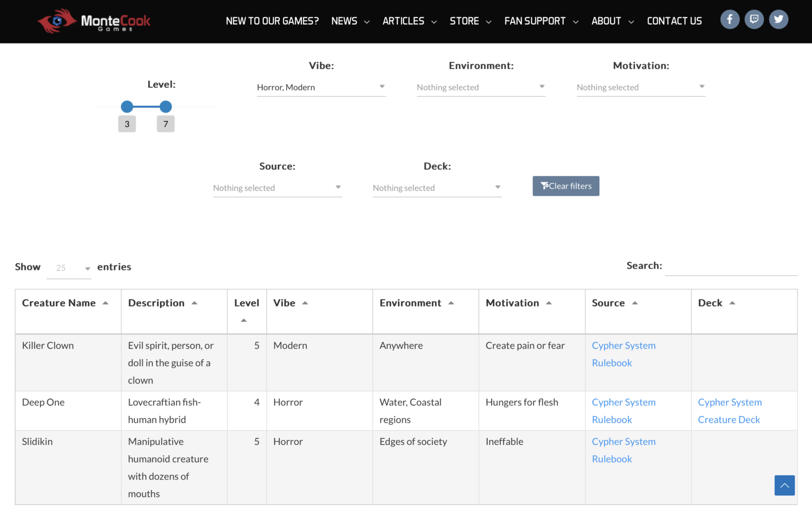
Task: Click the Killer Clown 'Modern' vibe cell
Action: pyautogui.click(x=320, y=362)
